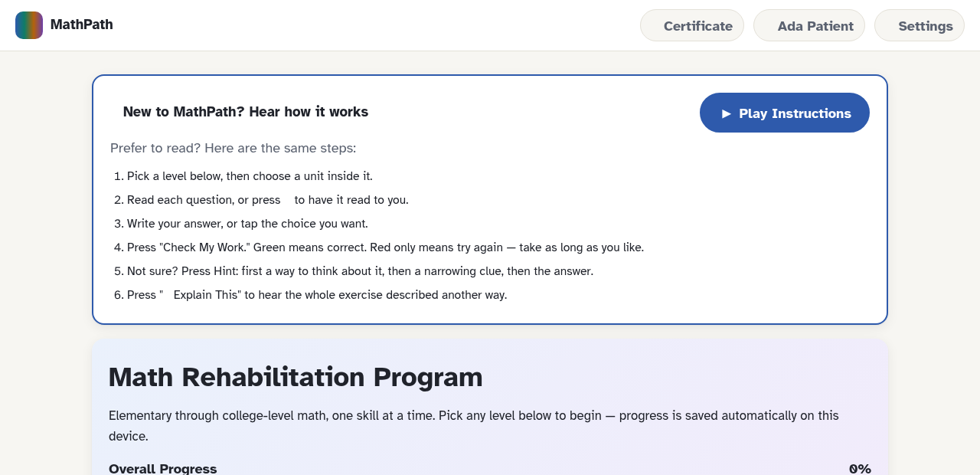This screenshot has height=475, width=980.
Task: Click the "Math Rehabilitation Program" heading
Action: (x=296, y=377)
